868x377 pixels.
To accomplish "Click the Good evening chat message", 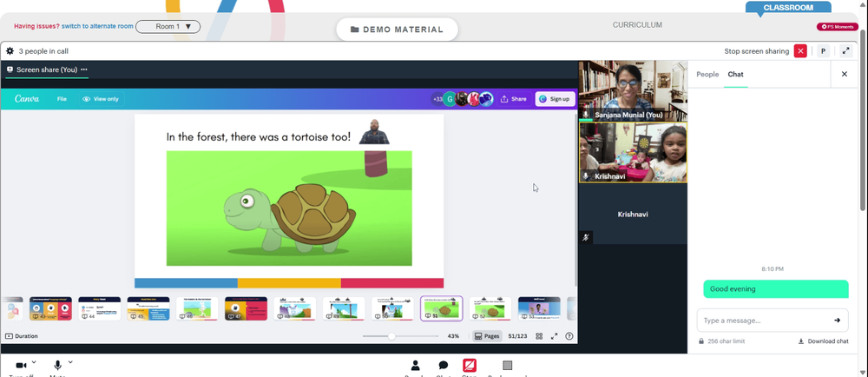I will pyautogui.click(x=775, y=289).
